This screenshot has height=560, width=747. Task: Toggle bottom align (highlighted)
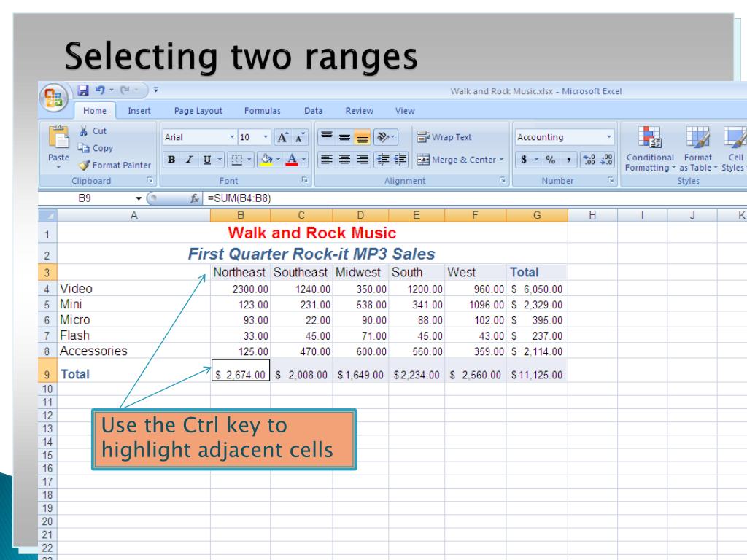click(362, 137)
